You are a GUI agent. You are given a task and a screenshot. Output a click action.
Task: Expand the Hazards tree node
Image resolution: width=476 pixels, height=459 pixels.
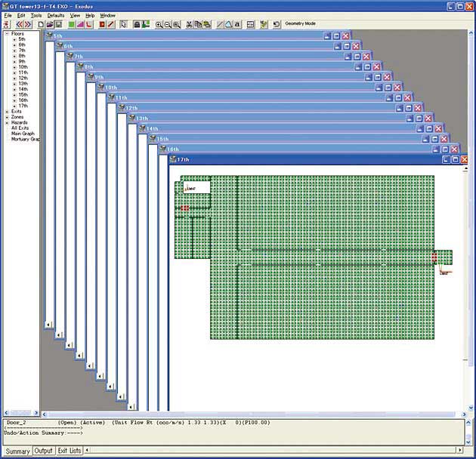(7, 122)
